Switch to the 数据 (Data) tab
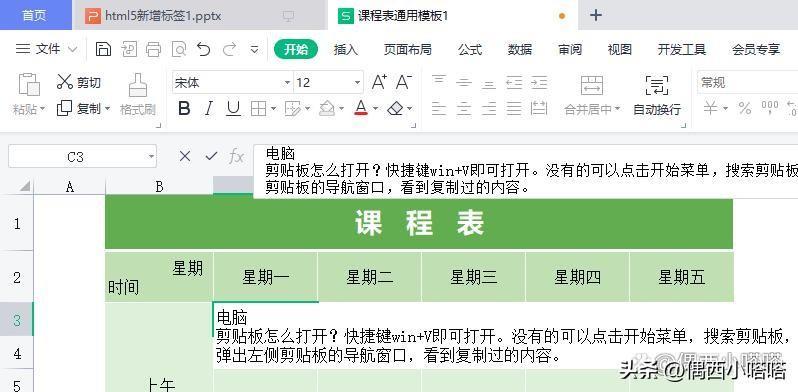 tap(520, 49)
